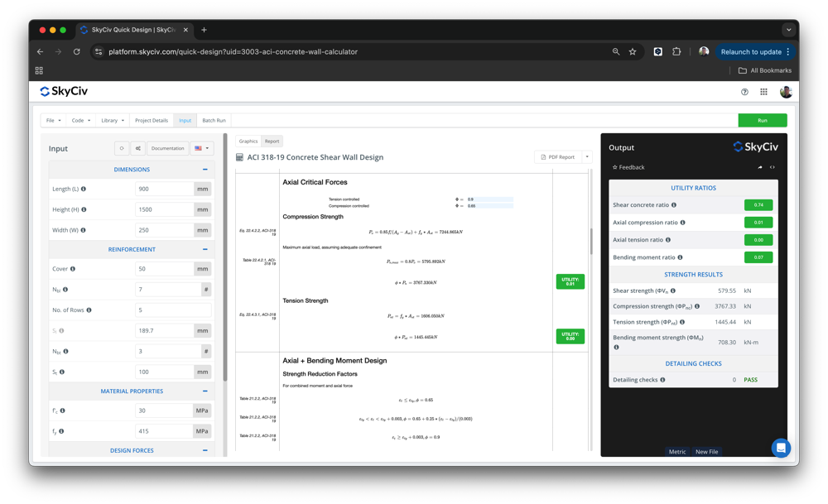Screen dimensions: 828x504
Task: Collapse the Material Properties section
Action: 205,391
